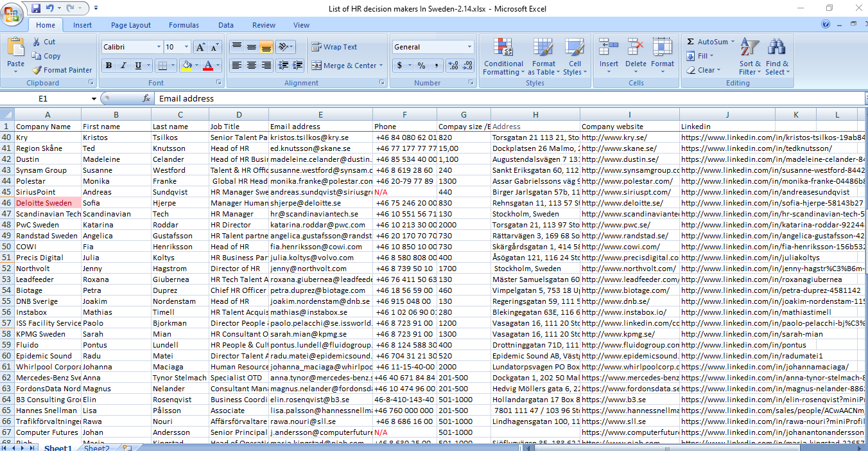Toggle Wrap Text
The height and width of the screenshot is (451, 868).
(334, 47)
